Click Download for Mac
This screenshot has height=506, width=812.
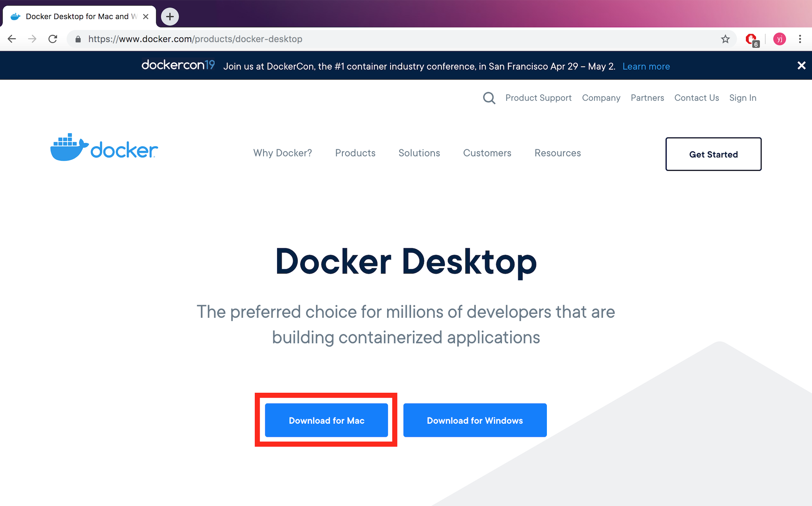coord(326,420)
